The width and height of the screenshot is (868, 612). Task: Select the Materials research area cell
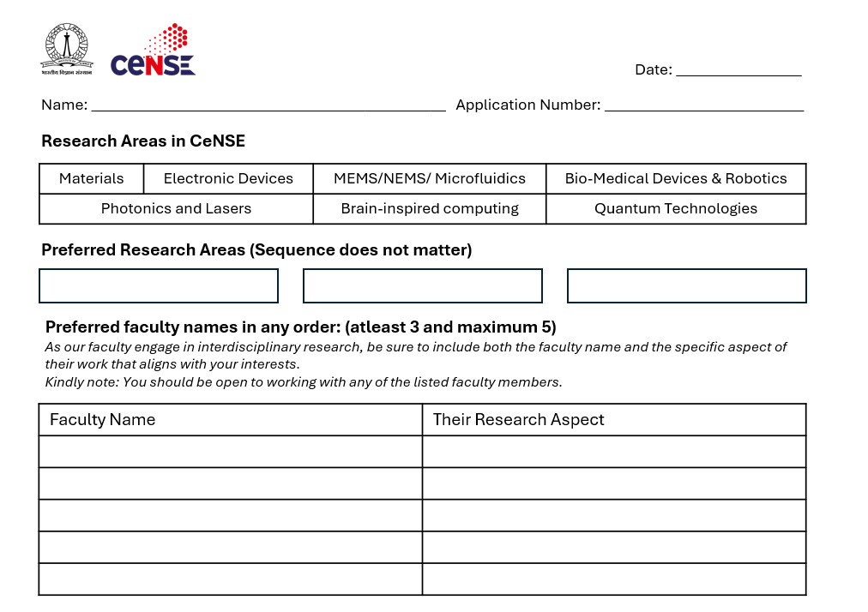91,178
